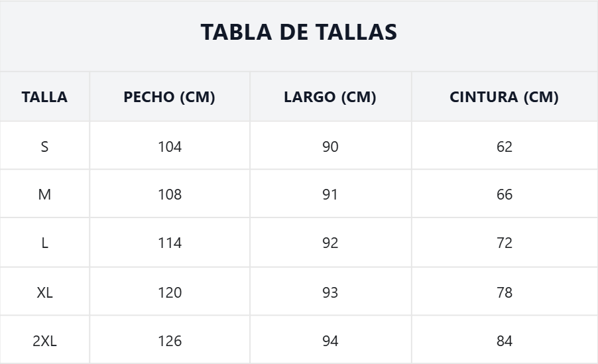Click waist value 84 for 2XL
Screen dimensions: 598x364
(505, 341)
